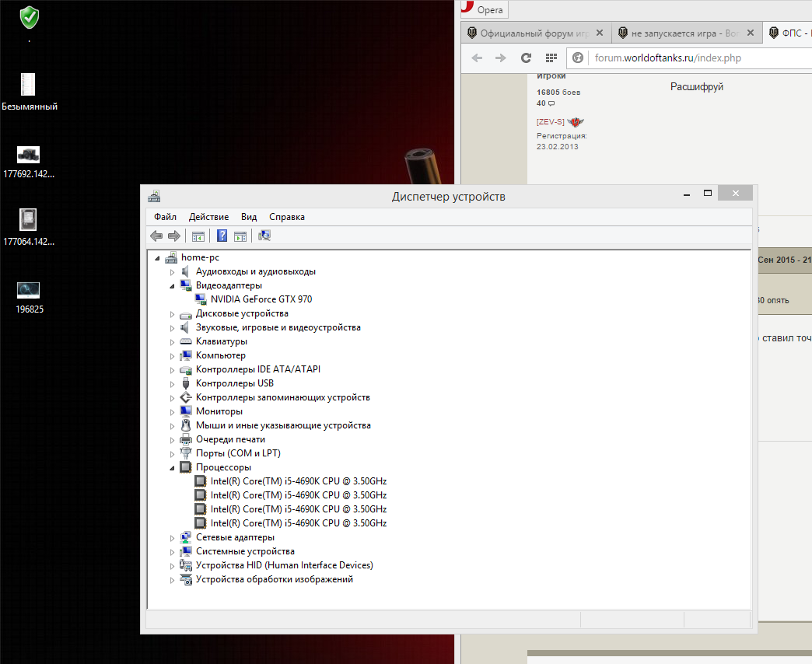Image resolution: width=812 pixels, height=664 pixels.
Task: Reload the page in Opera
Action: tap(526, 58)
